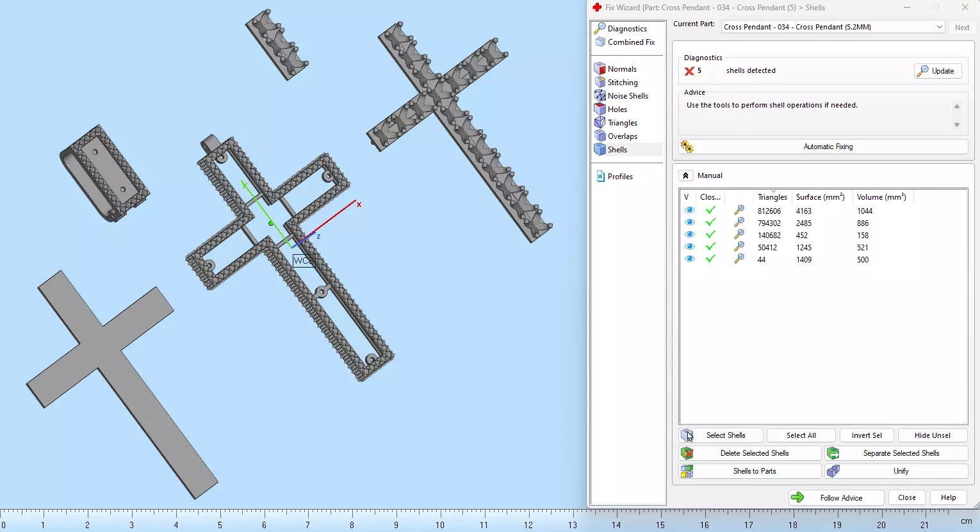Open the Overlaps page
This screenshot has height=532, width=980.
(622, 136)
